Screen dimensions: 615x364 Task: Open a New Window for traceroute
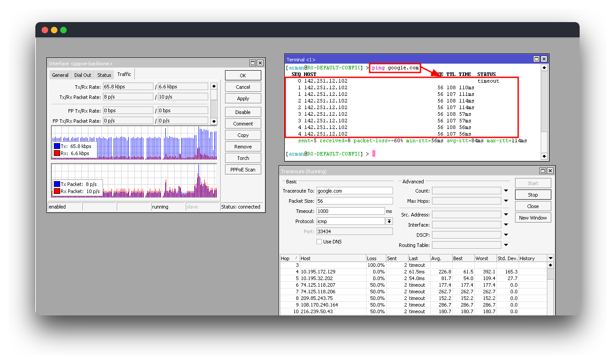[x=533, y=217]
